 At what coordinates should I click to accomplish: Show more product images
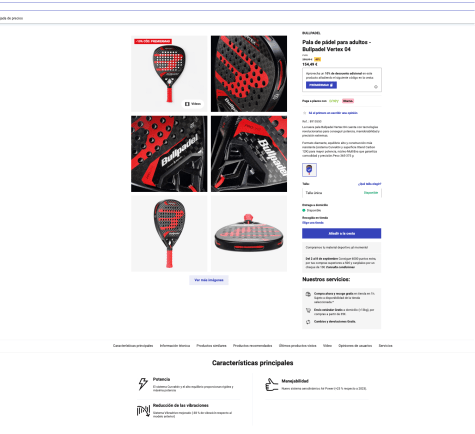click(209, 280)
